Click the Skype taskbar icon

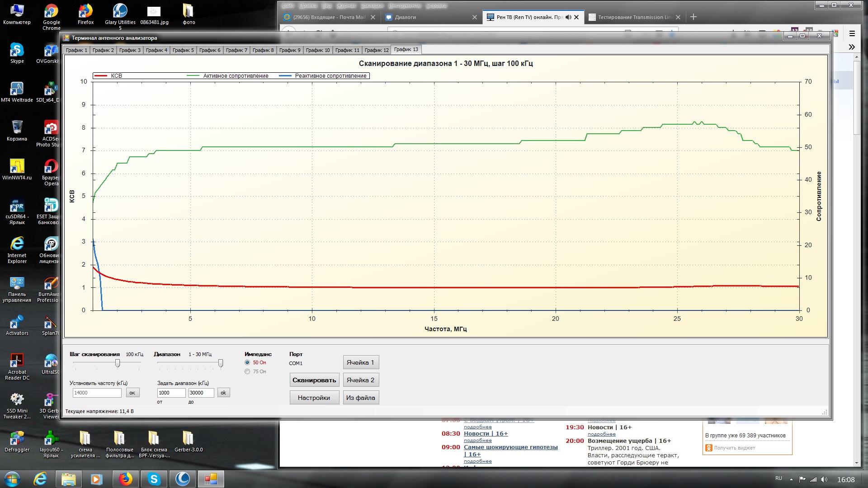[154, 479]
